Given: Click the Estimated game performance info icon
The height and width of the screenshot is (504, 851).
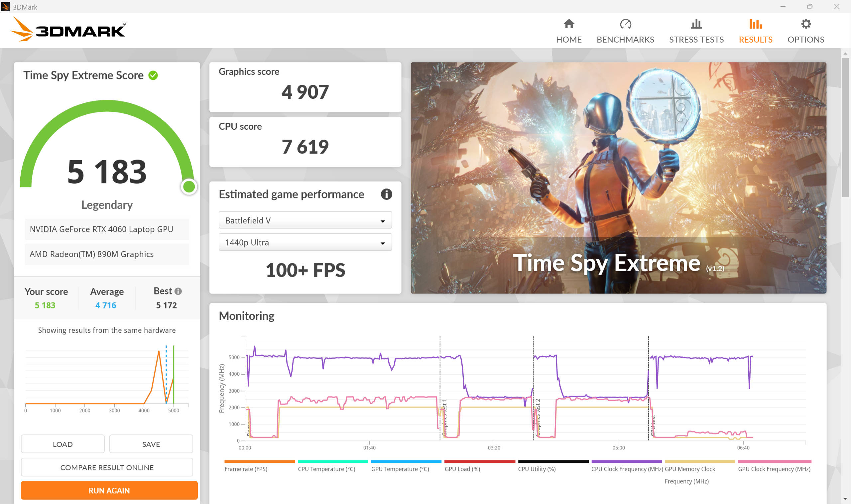Looking at the screenshot, I should [x=386, y=194].
